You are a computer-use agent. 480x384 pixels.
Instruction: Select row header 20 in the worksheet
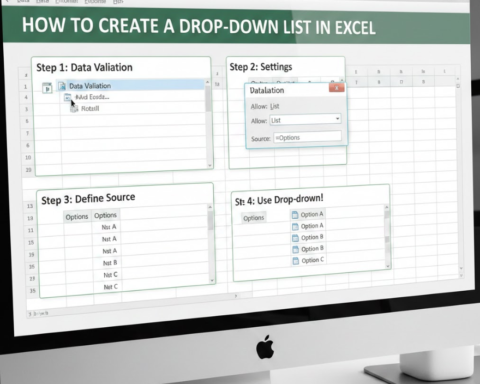point(28,170)
